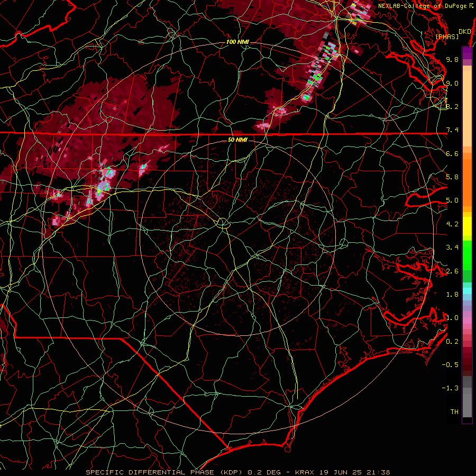Click the 6.6 scale label
The width and height of the screenshot is (476, 476).
[x=452, y=153]
